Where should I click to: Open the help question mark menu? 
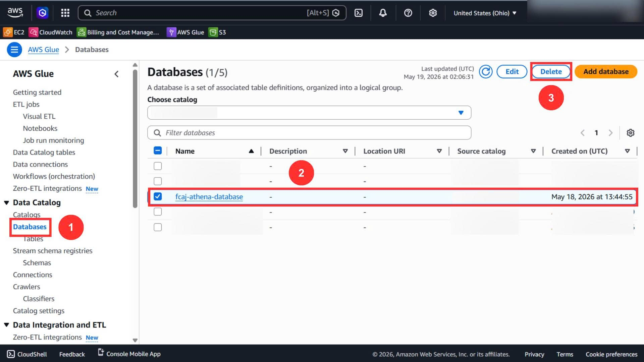click(408, 13)
